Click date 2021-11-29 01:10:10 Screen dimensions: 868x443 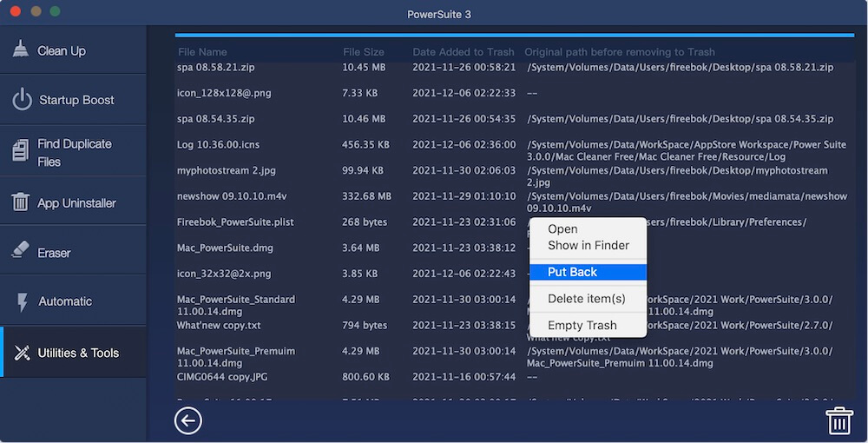(464, 196)
